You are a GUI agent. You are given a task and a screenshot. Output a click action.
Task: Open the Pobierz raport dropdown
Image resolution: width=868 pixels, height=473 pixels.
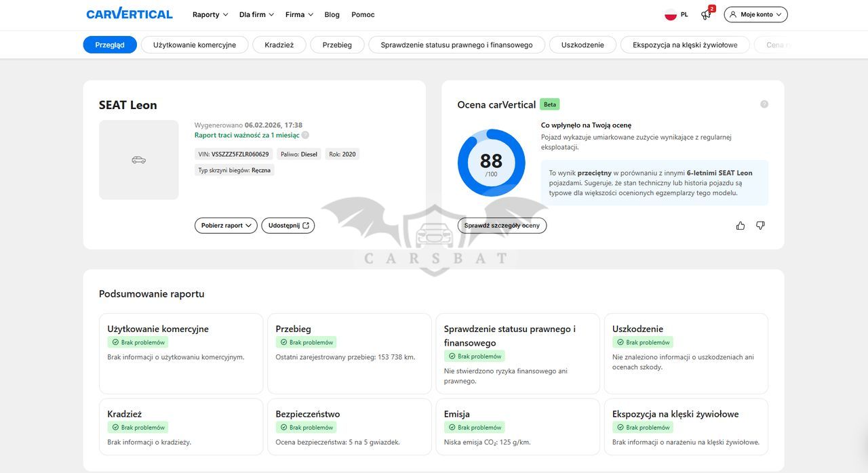point(226,226)
